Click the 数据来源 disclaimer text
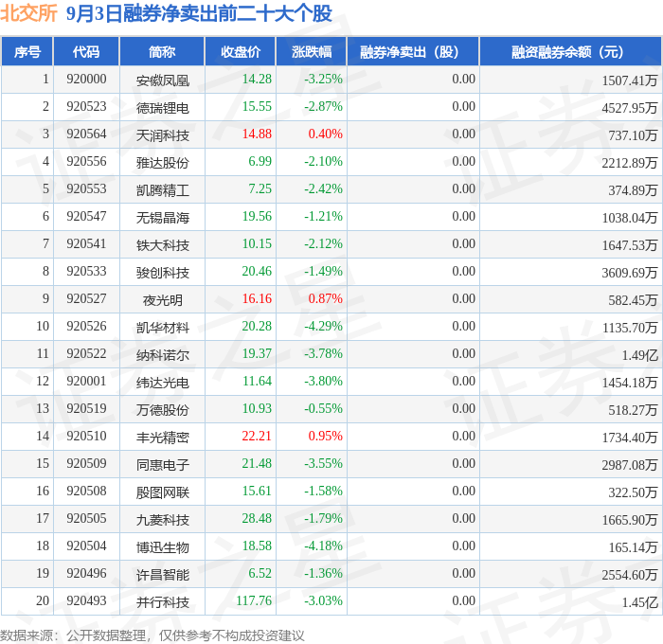This screenshot has width=663, height=644. (x=152, y=635)
